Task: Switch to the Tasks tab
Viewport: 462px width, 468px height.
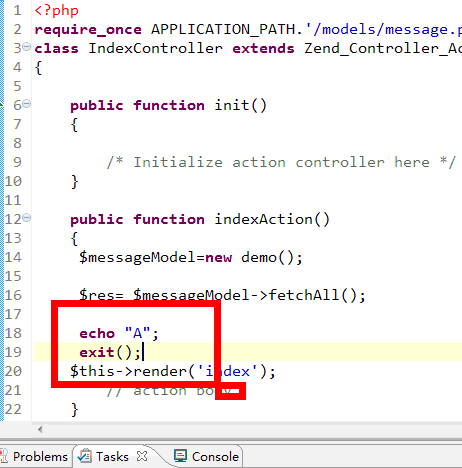Action: [x=112, y=456]
